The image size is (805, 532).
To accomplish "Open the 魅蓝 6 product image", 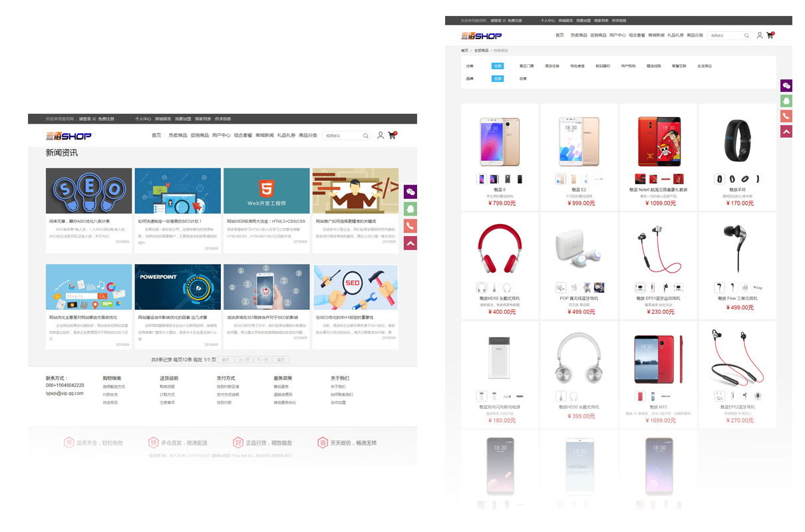I will click(500, 142).
